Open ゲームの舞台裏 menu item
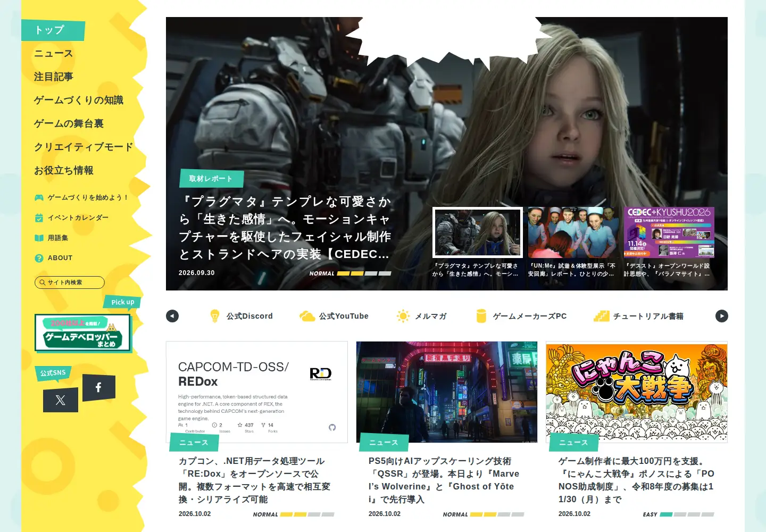The height and width of the screenshot is (532, 766). click(69, 123)
